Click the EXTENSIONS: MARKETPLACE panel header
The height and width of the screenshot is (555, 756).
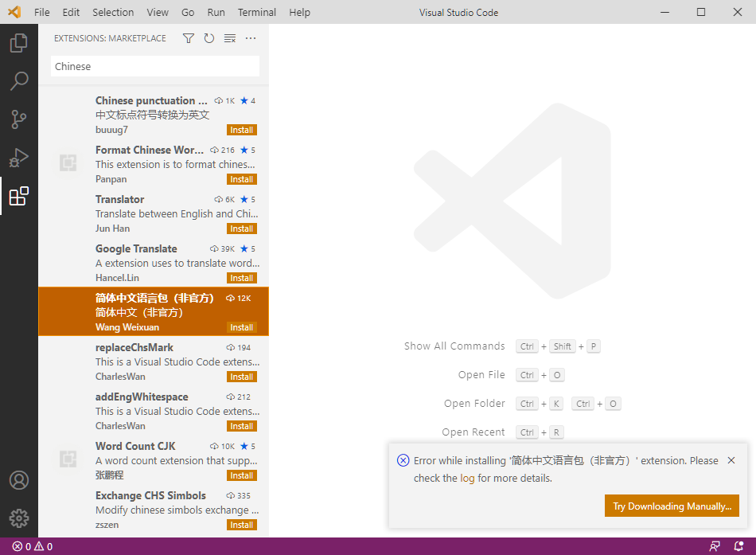[110, 38]
